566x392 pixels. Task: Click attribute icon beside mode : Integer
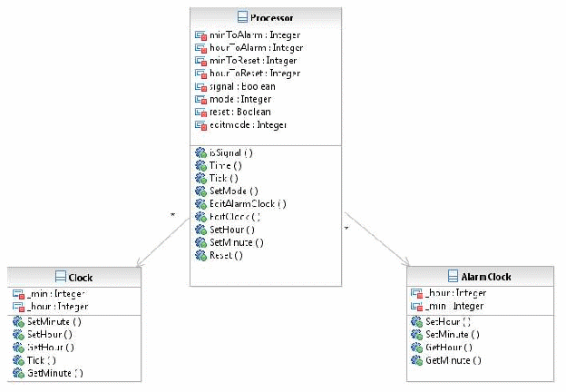tap(200, 99)
